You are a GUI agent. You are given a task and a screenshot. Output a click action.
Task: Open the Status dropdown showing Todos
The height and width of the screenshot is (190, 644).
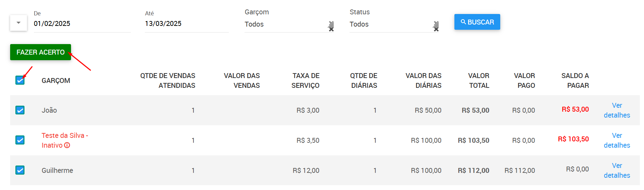pos(390,24)
